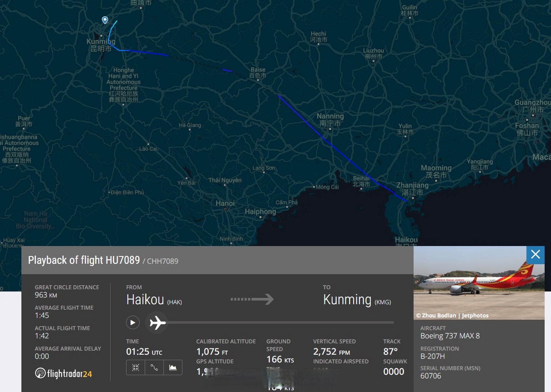The width and height of the screenshot is (551, 392).
Task: Select the registration B-207H text
Action: point(432,356)
